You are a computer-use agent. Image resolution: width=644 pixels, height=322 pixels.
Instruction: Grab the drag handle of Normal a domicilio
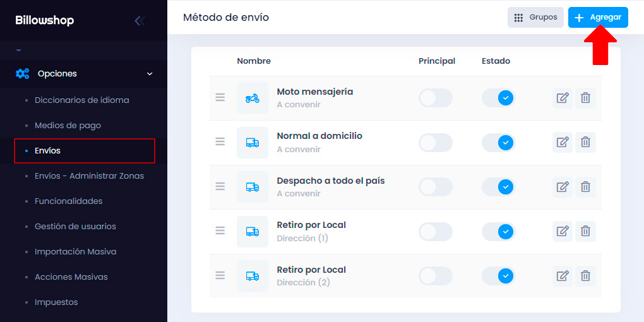pyautogui.click(x=220, y=142)
